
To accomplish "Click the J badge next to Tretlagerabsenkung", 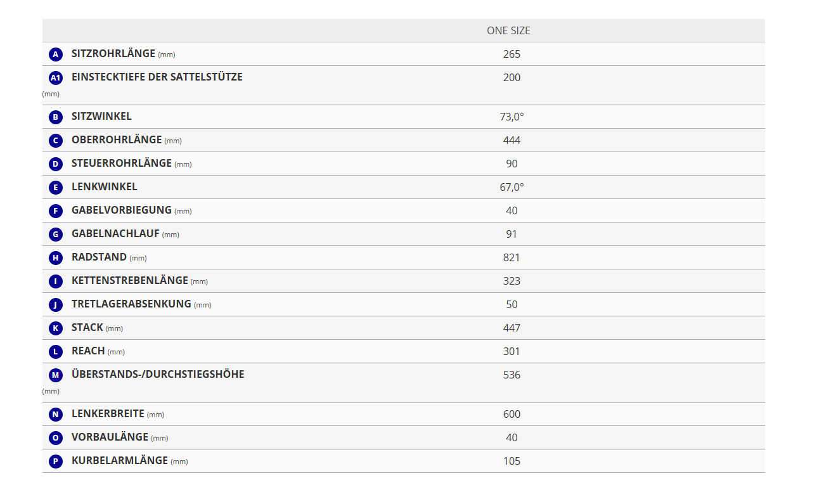I will (56, 305).
